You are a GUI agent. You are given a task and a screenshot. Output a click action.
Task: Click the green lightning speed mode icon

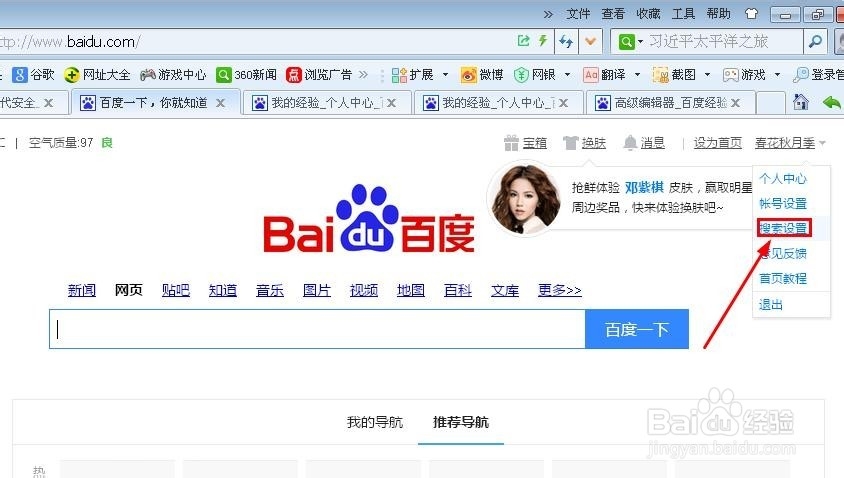[x=543, y=41]
